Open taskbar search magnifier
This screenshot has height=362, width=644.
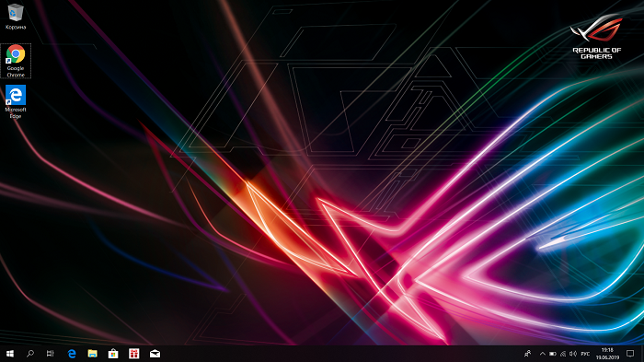(x=30, y=354)
